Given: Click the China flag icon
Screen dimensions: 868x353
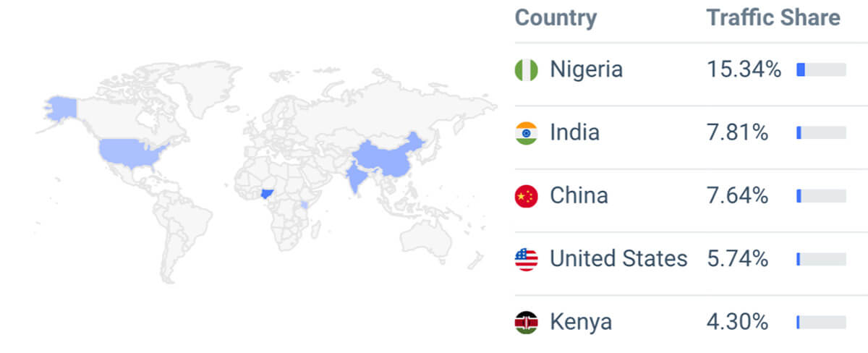Looking at the screenshot, I should [526, 196].
